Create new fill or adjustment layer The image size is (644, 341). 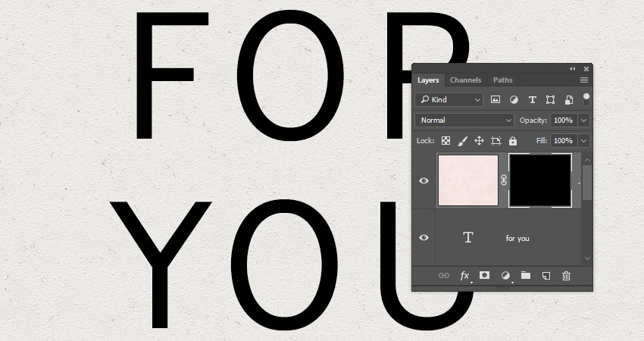[505, 276]
